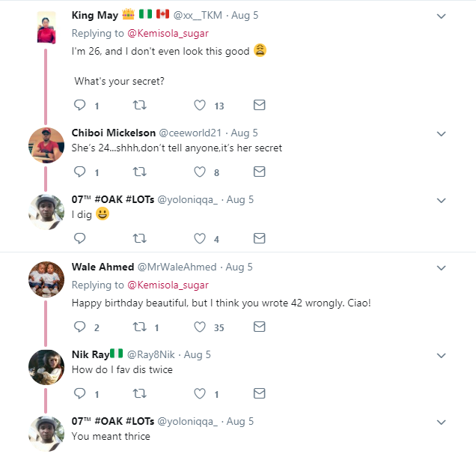The height and width of the screenshot is (454, 476).
Task: Like Chiboi Mickelson's tweet with 8 likes
Action: pyautogui.click(x=200, y=172)
